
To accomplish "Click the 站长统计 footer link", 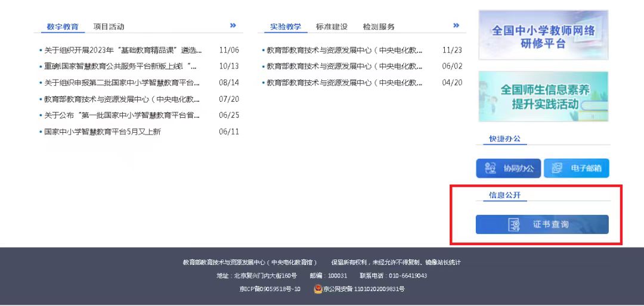I will (449, 263).
